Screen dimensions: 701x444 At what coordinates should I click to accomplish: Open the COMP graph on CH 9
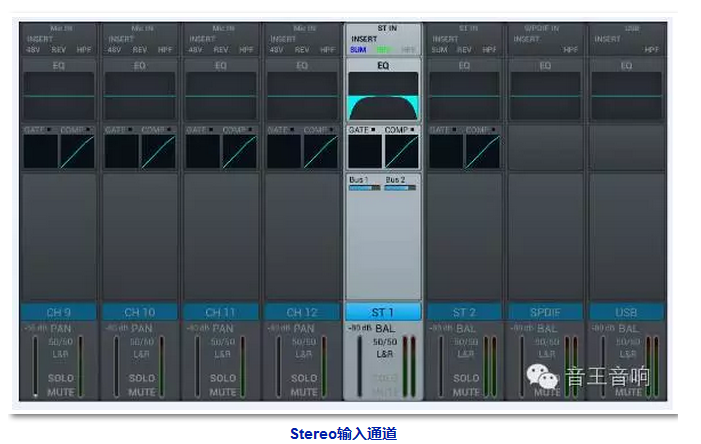click(x=77, y=151)
